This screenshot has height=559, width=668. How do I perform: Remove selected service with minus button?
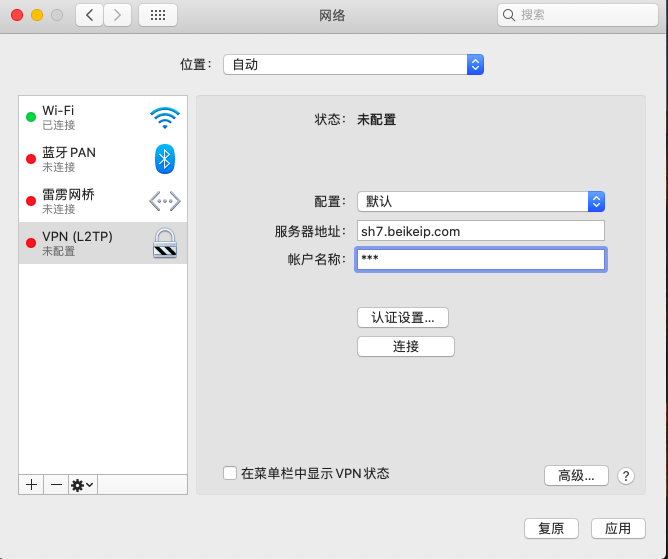click(x=56, y=484)
